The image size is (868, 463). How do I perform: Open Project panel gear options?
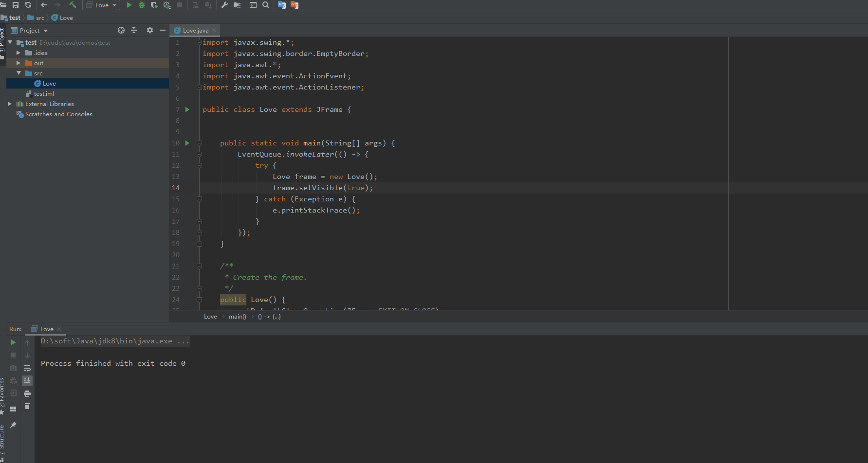[150, 30]
